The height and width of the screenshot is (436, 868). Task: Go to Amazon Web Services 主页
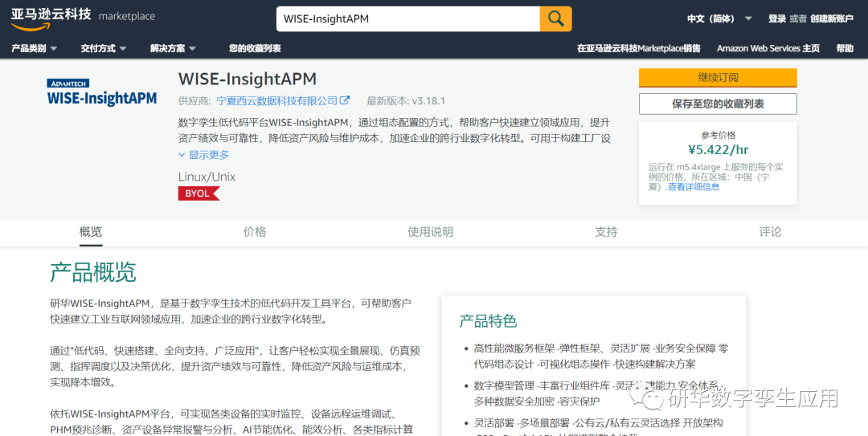click(768, 49)
